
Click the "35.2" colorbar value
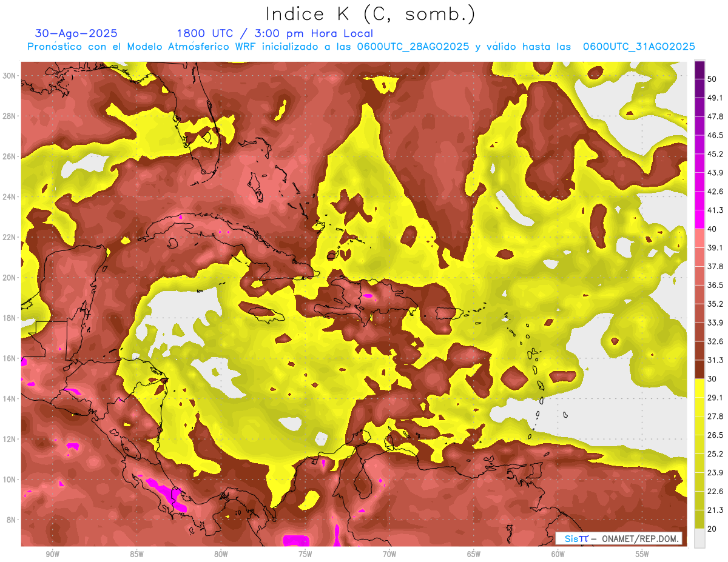715,304
